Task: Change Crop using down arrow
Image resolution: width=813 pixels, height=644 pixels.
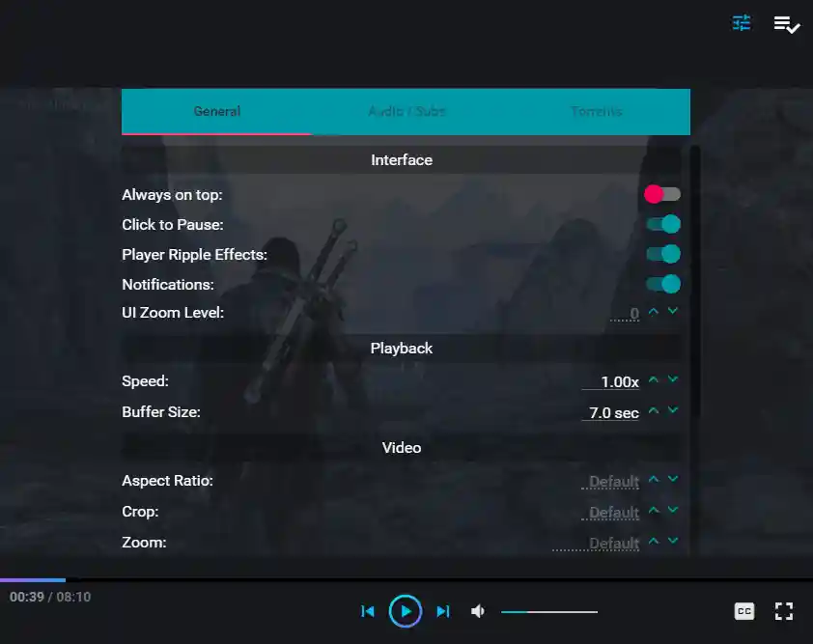Action: [672, 509]
